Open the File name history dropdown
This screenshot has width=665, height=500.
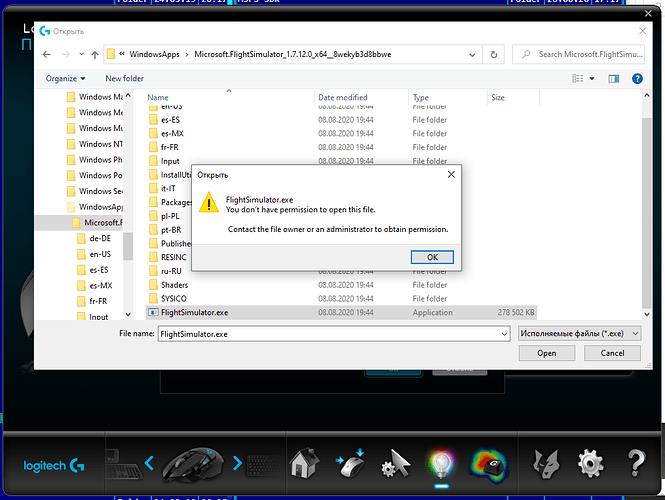[504, 334]
